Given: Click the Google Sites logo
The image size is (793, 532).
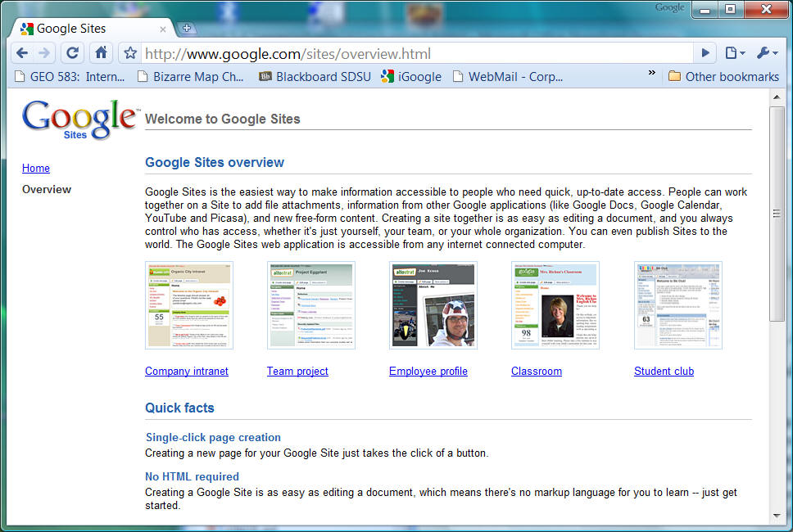Looking at the screenshot, I should pyautogui.click(x=79, y=119).
